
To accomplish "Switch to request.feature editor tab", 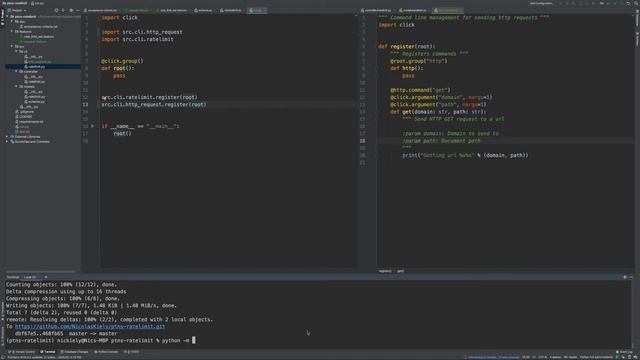I will point(136,10).
